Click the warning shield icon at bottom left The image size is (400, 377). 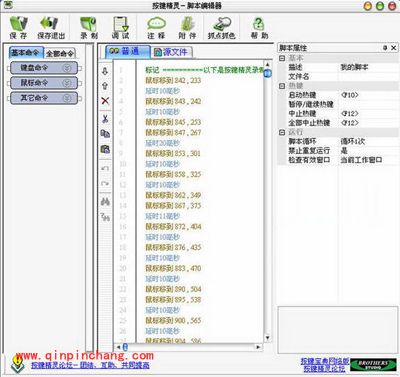[17, 364]
